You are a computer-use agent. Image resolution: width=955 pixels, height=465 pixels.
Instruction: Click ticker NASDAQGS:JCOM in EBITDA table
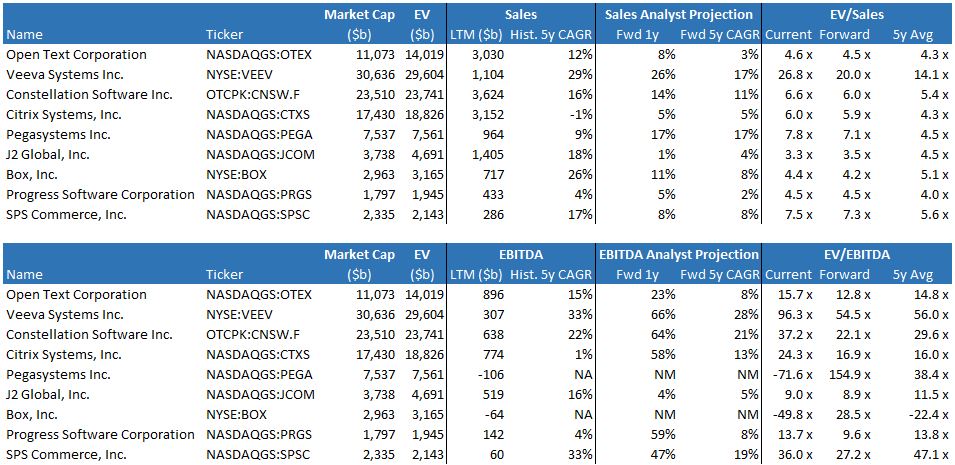260,395
